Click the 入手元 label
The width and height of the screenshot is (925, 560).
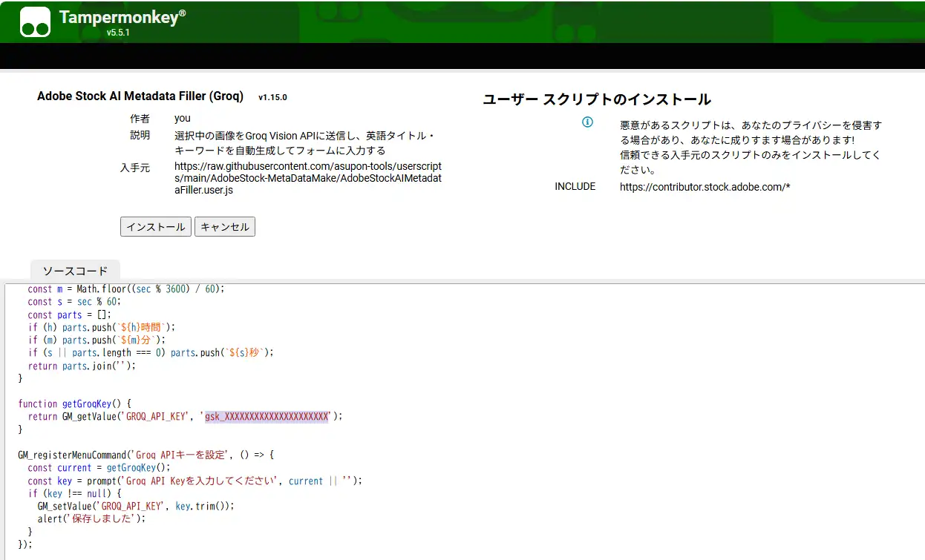[x=135, y=168]
